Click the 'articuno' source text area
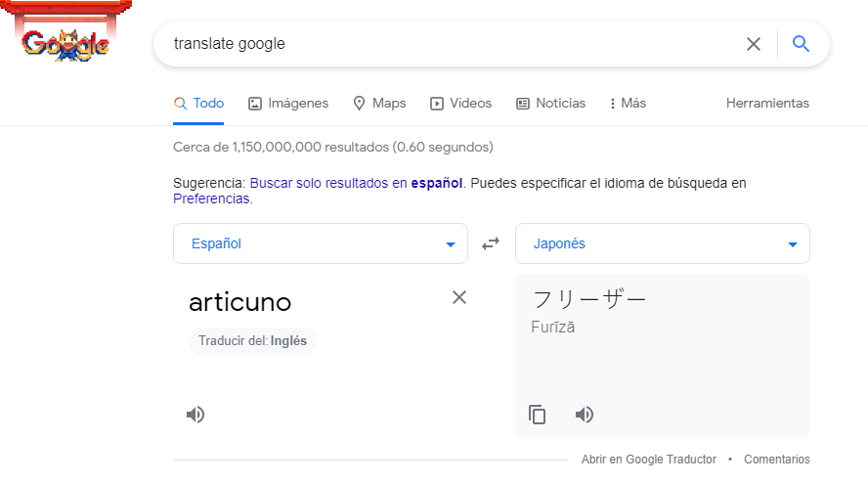Image resolution: width=868 pixels, height=483 pixels. coord(240,302)
